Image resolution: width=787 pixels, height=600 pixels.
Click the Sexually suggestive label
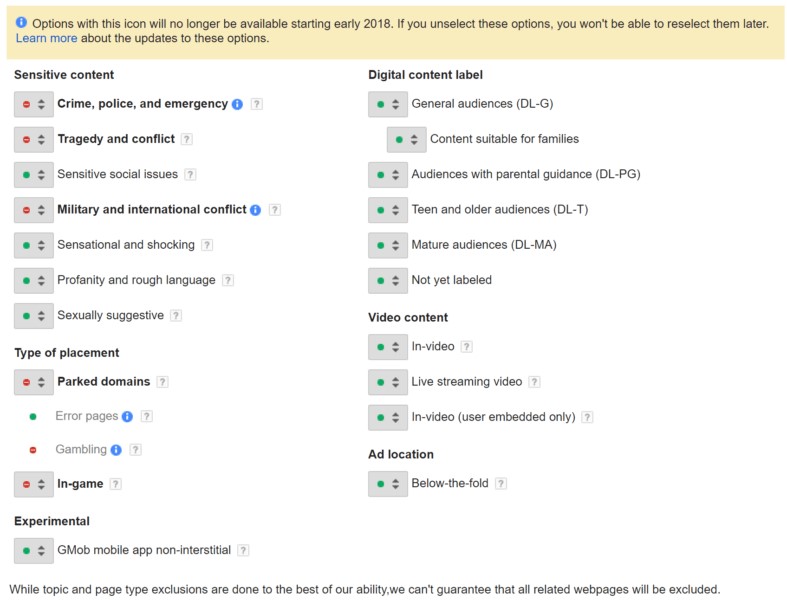(x=110, y=316)
